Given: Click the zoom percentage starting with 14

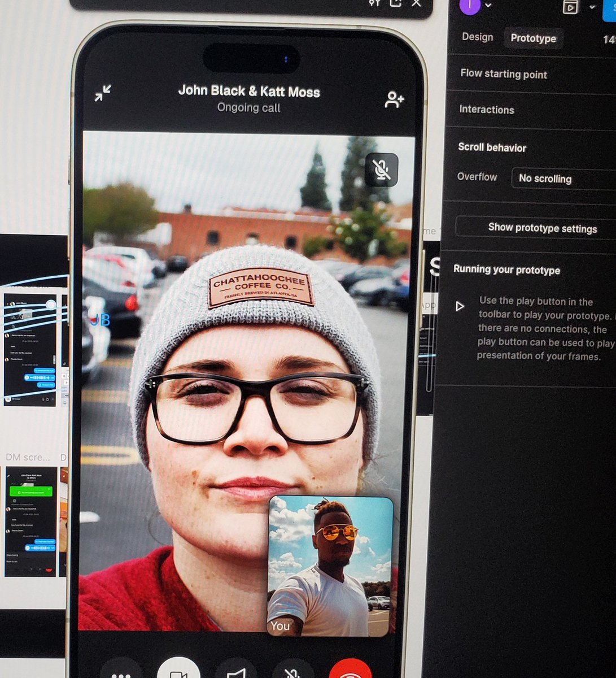Looking at the screenshot, I should point(609,39).
